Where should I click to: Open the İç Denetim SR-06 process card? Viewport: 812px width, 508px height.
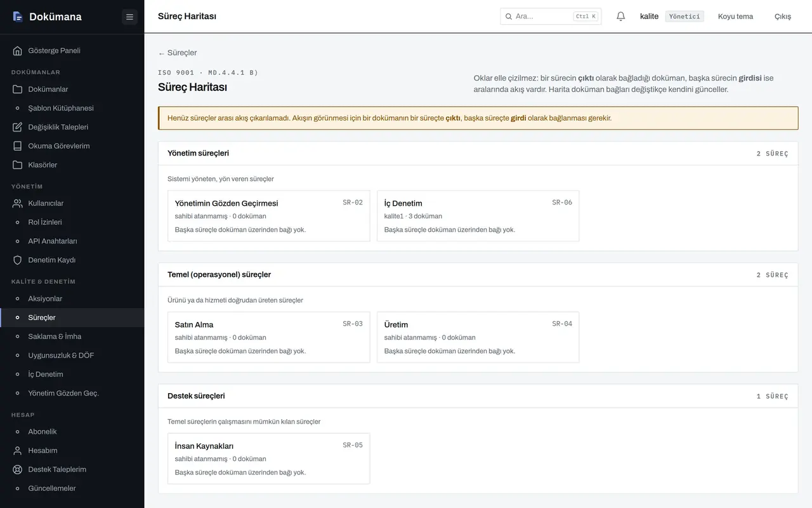pos(478,216)
